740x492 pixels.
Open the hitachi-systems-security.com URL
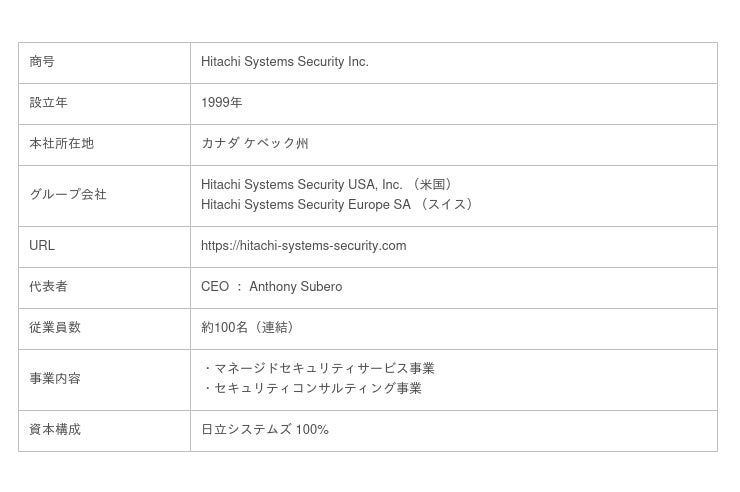coord(303,246)
